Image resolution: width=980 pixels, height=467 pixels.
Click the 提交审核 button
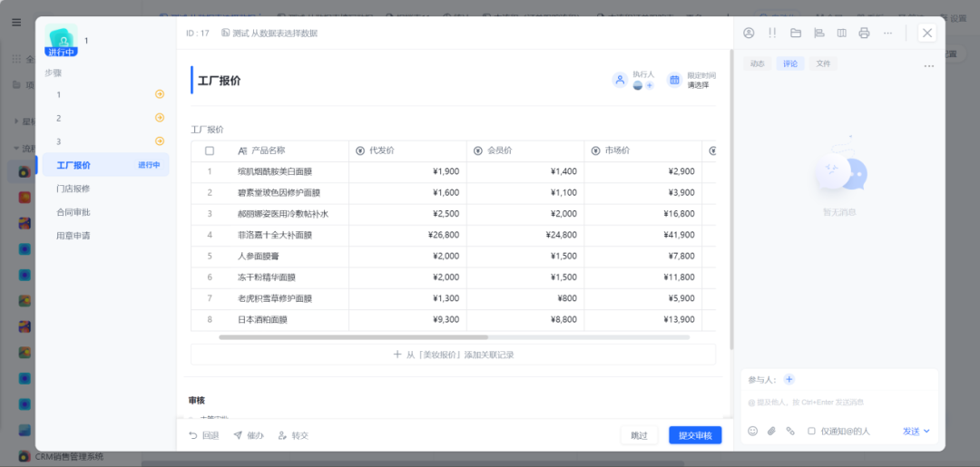coord(695,435)
